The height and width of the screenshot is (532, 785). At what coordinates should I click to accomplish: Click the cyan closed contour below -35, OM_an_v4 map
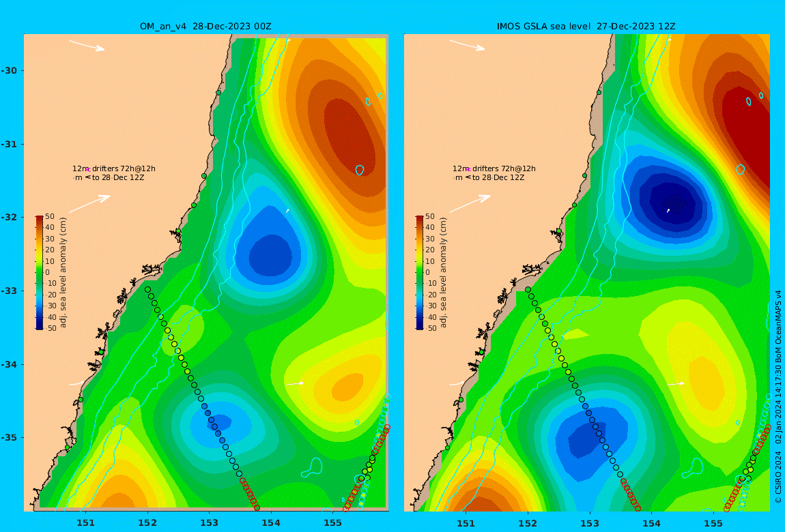click(x=312, y=468)
